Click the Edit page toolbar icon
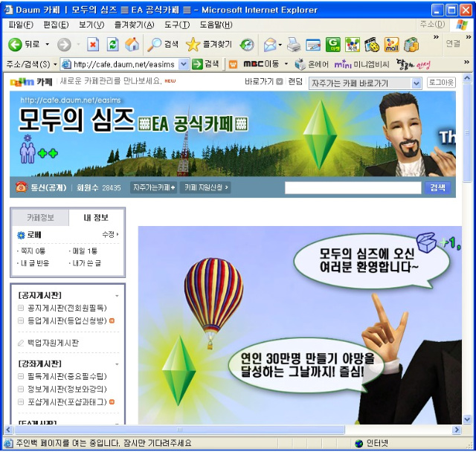Image resolution: width=476 pixels, height=452 pixels. [x=313, y=45]
